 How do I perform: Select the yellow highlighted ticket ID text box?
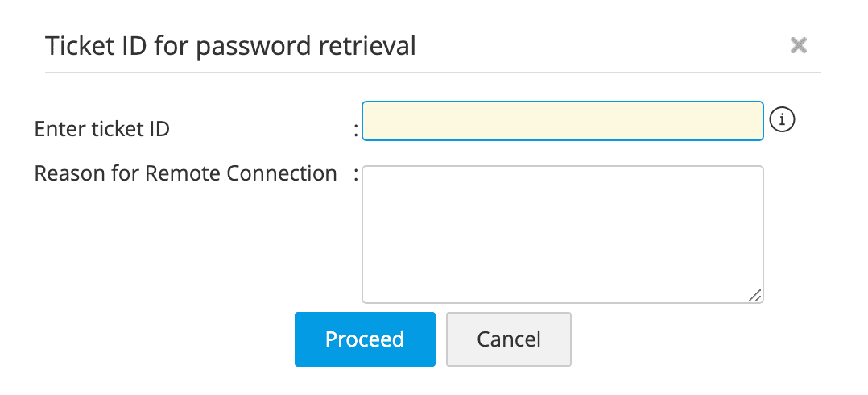coord(562,121)
